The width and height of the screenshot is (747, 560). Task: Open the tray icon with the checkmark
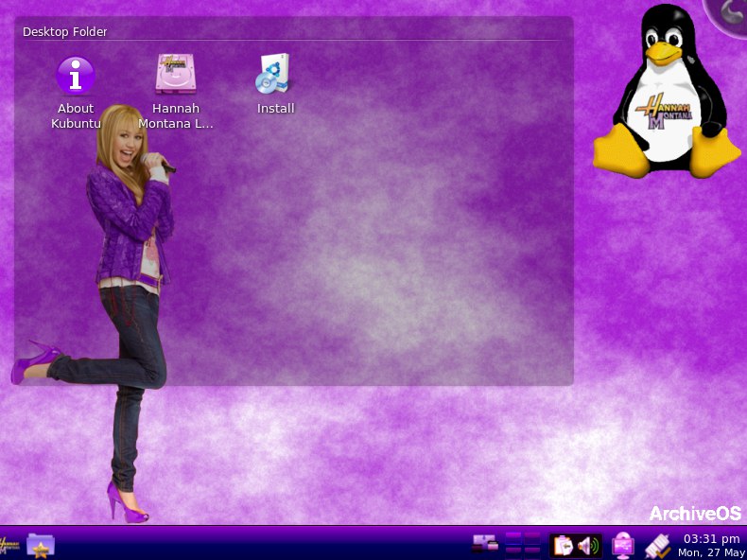click(x=658, y=546)
